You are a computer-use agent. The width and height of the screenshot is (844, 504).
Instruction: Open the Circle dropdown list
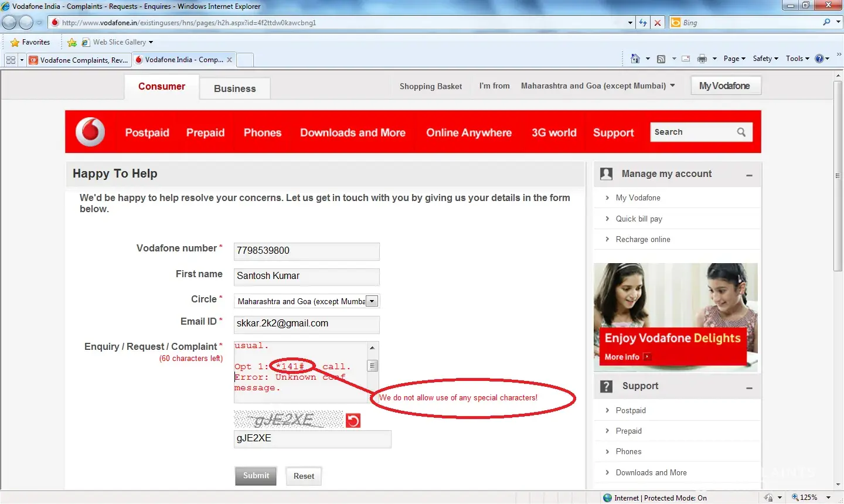click(372, 301)
